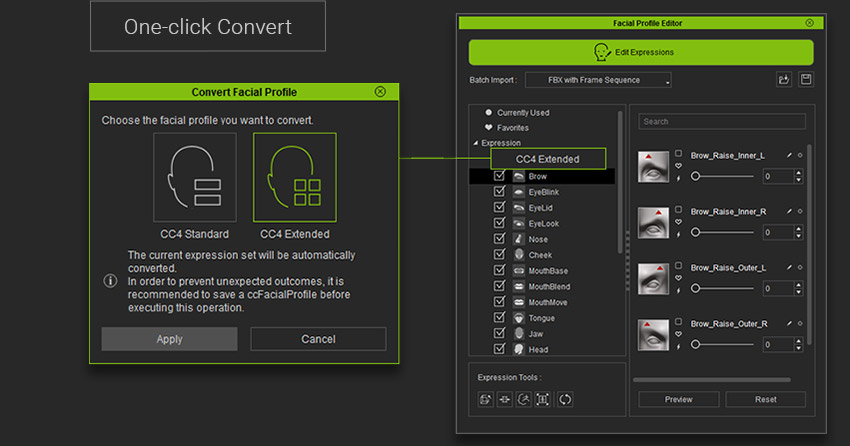The width and height of the screenshot is (850, 446).
Task: Collapse the Expression tree node
Action: [x=477, y=143]
